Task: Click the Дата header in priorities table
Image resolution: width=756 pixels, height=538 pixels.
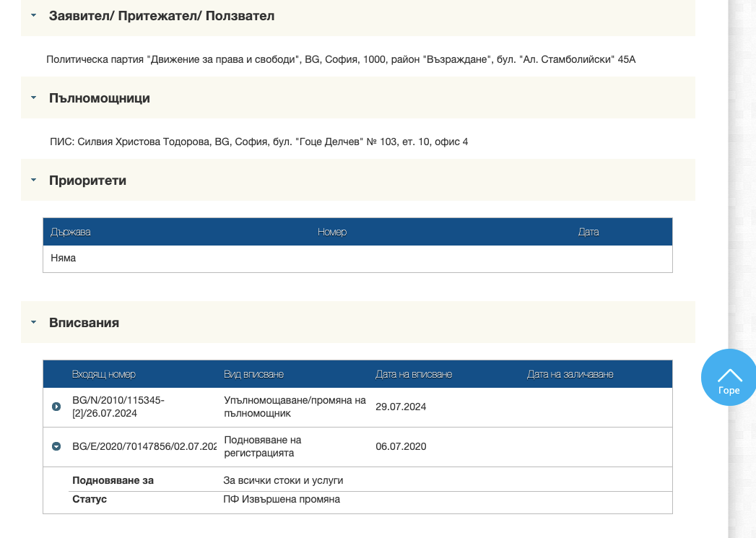Action: (588, 233)
